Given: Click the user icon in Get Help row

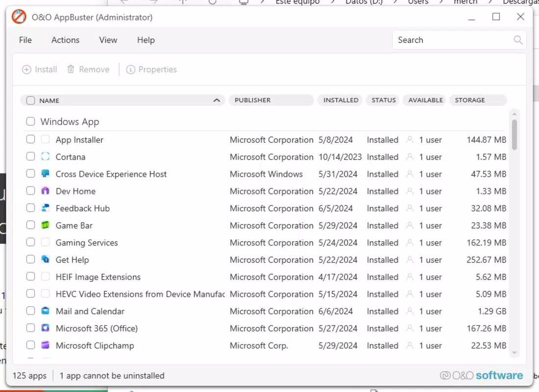Looking at the screenshot, I should click(410, 260).
